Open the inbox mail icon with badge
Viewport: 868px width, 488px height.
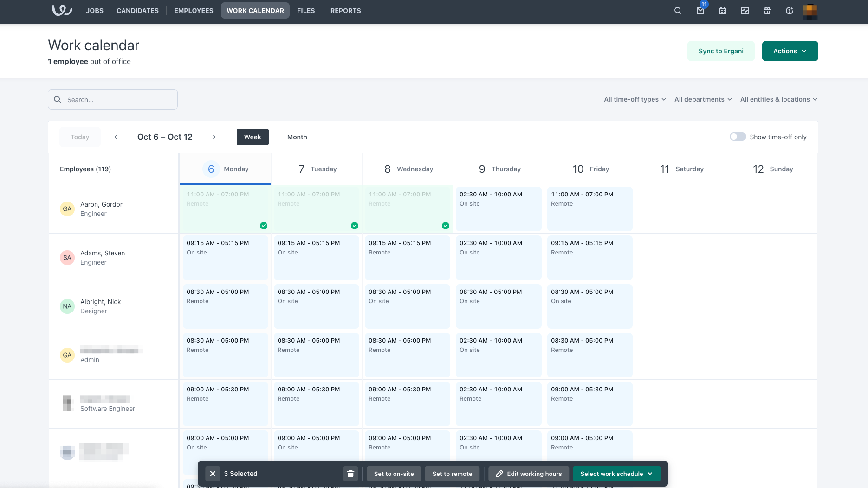(x=700, y=11)
